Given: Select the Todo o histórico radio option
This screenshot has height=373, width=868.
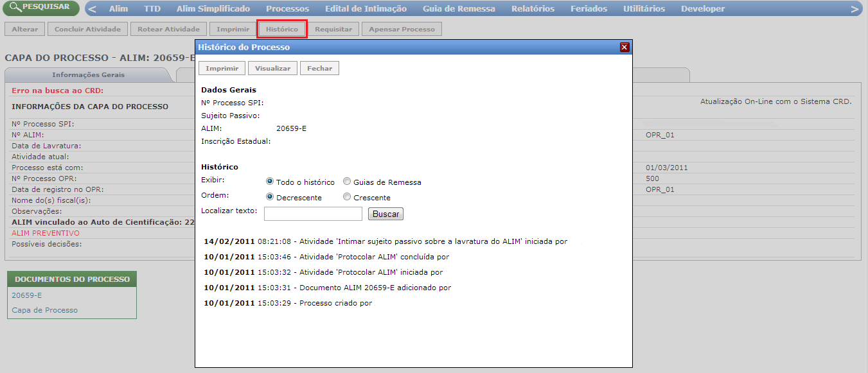Looking at the screenshot, I should tap(270, 182).
